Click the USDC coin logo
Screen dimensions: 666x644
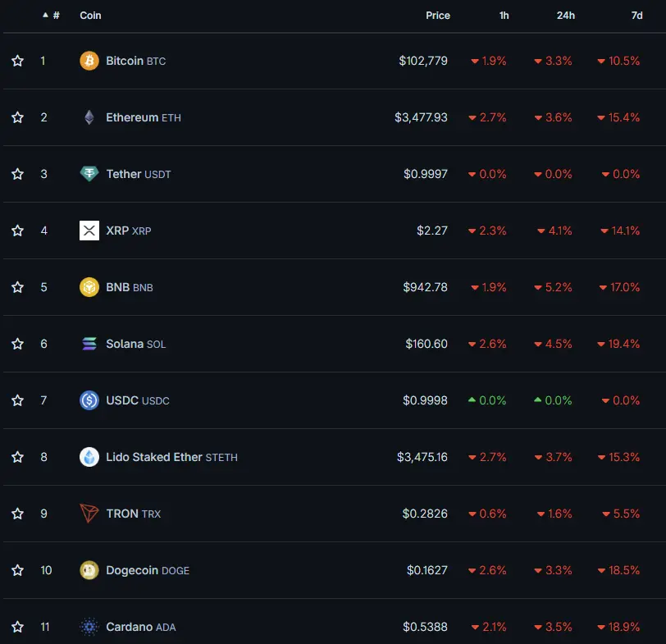[x=89, y=400]
